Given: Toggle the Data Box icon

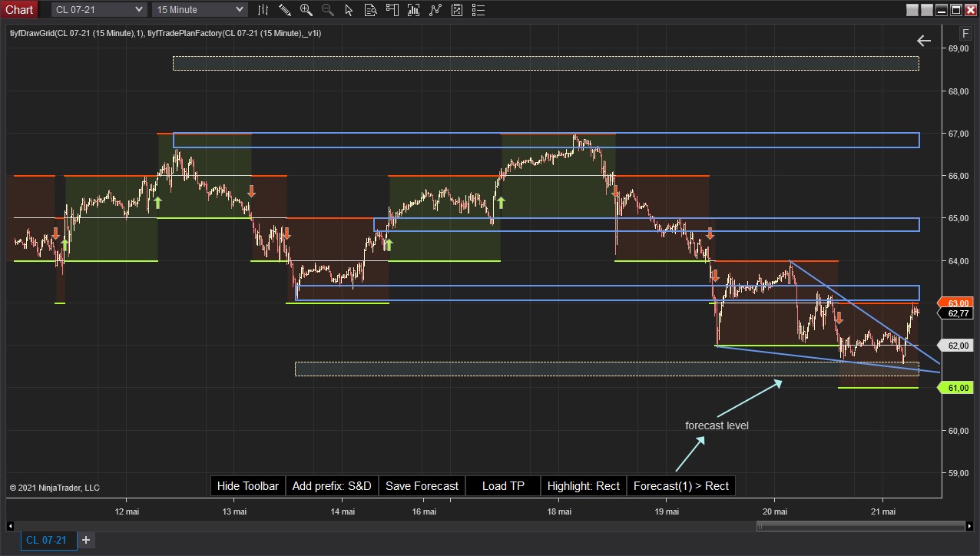Looking at the screenshot, I should click(x=371, y=9).
